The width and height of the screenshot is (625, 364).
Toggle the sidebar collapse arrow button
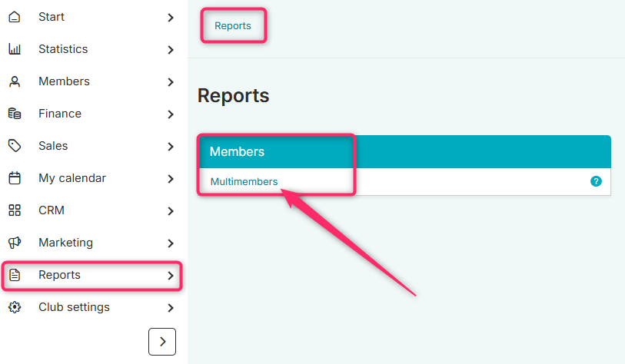click(162, 342)
